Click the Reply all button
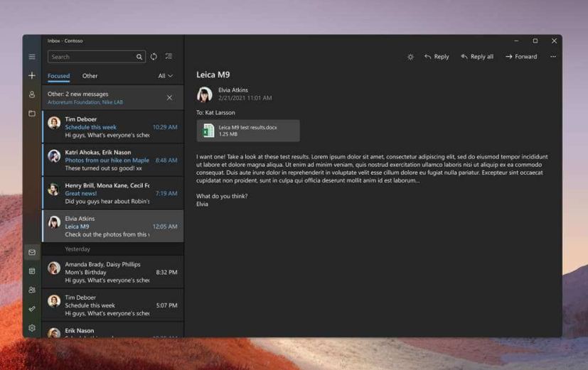The width and height of the screenshot is (588, 370). [477, 57]
